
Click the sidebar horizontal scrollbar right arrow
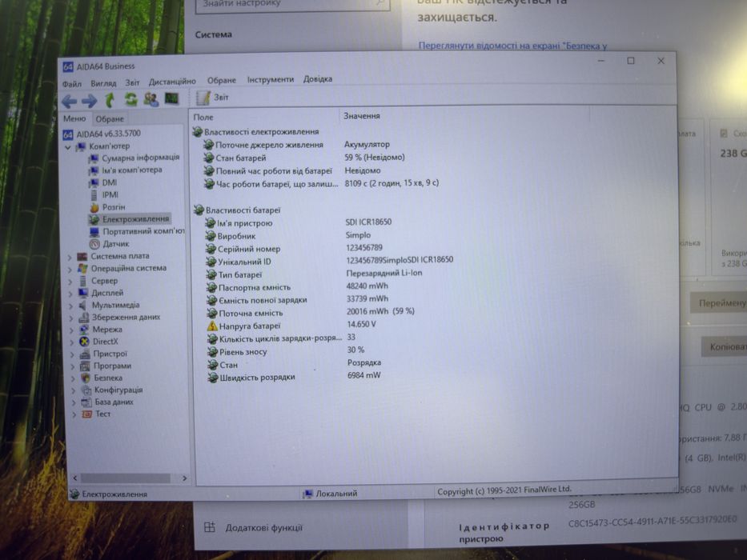pyautogui.click(x=184, y=478)
